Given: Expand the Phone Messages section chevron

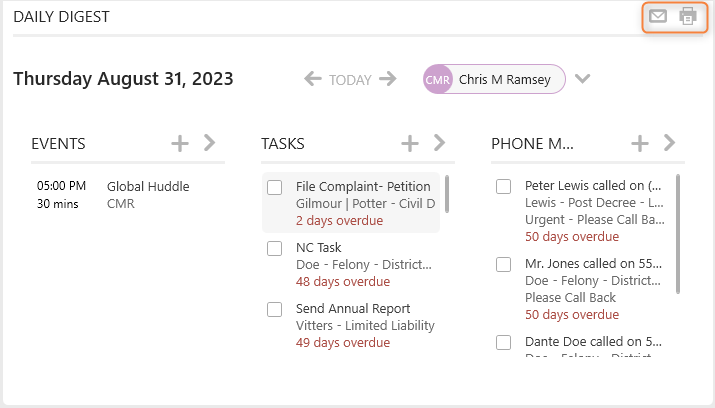Looking at the screenshot, I should coord(669,143).
